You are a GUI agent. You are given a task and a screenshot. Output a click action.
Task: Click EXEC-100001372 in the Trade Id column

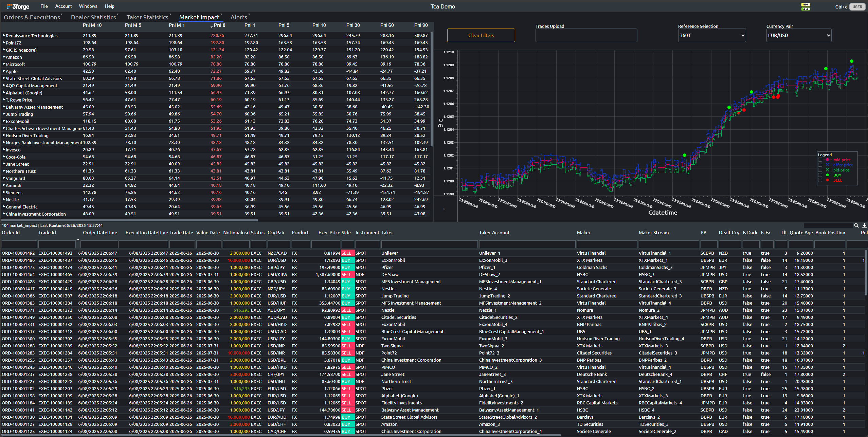55,310
